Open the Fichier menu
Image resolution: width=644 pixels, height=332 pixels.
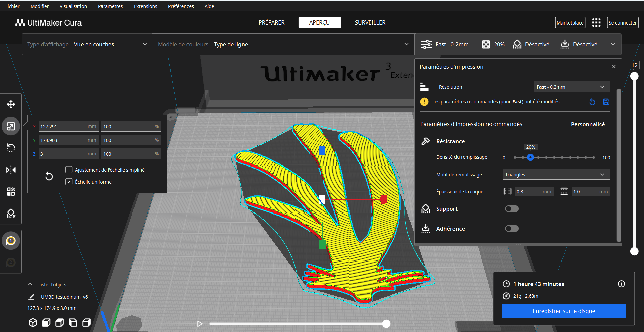tap(12, 6)
